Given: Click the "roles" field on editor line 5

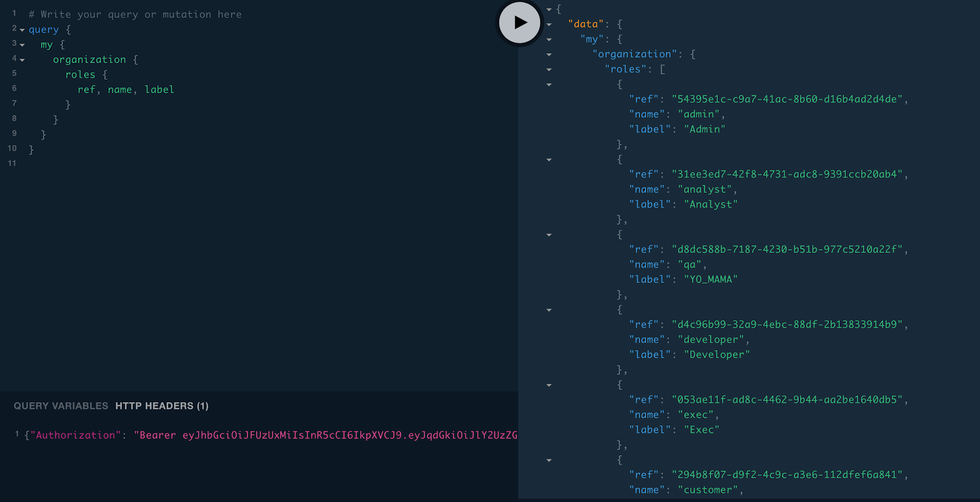Looking at the screenshot, I should tap(80, 75).
